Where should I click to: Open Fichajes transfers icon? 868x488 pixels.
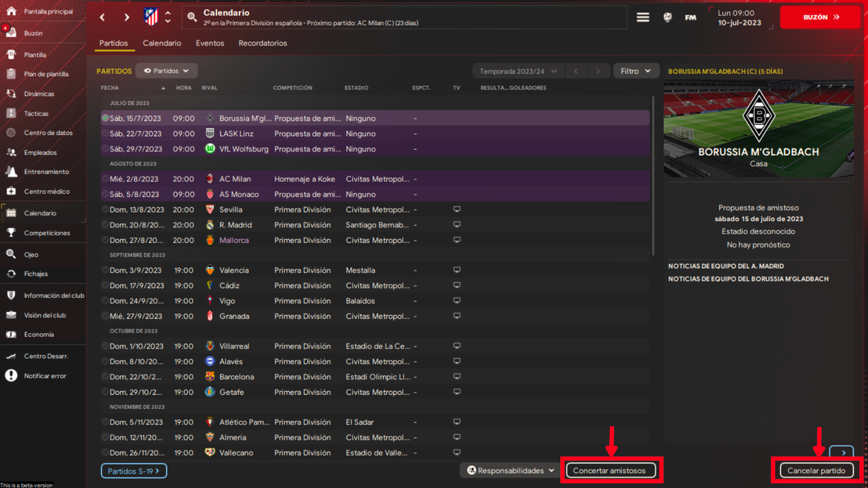pyautogui.click(x=11, y=274)
